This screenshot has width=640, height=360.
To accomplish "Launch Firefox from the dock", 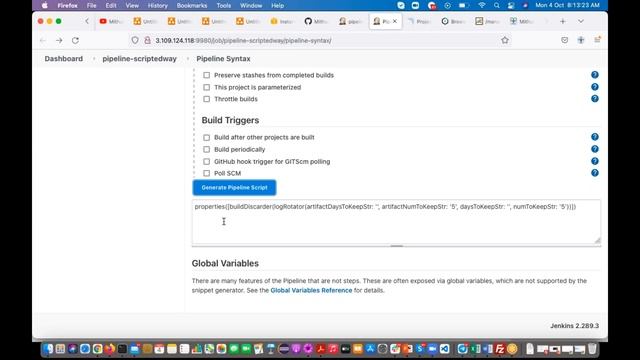I will pos(109,349).
